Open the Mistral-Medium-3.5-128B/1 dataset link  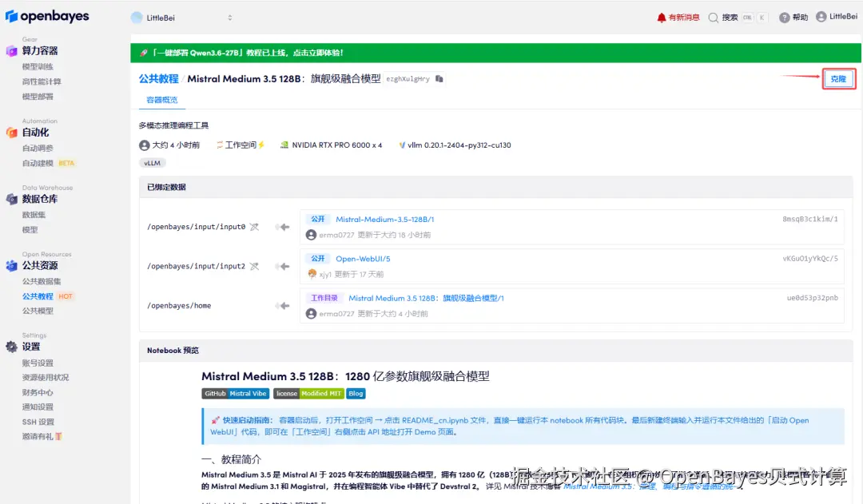pyautogui.click(x=384, y=219)
